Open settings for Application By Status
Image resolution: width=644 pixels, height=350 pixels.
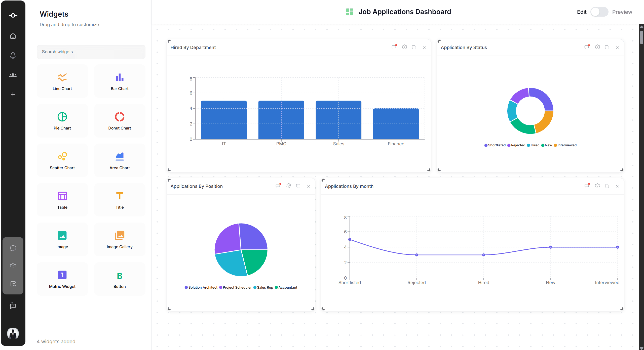(597, 47)
